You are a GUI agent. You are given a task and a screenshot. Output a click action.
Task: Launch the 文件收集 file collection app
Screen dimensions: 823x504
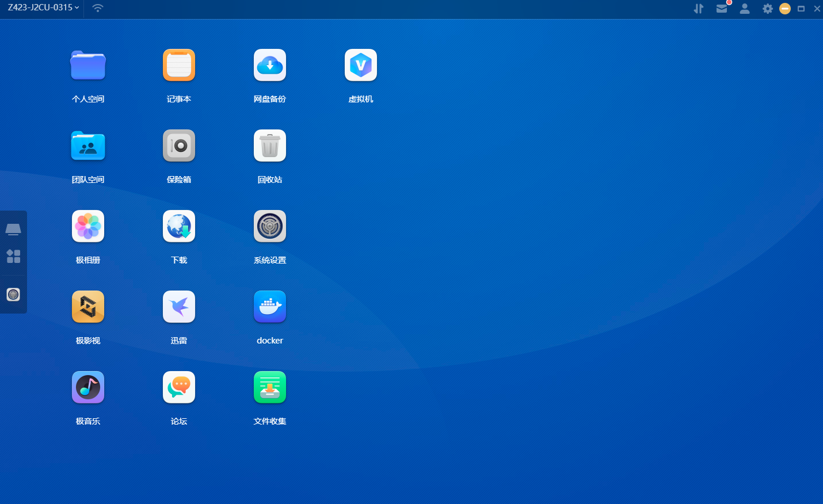(270, 387)
